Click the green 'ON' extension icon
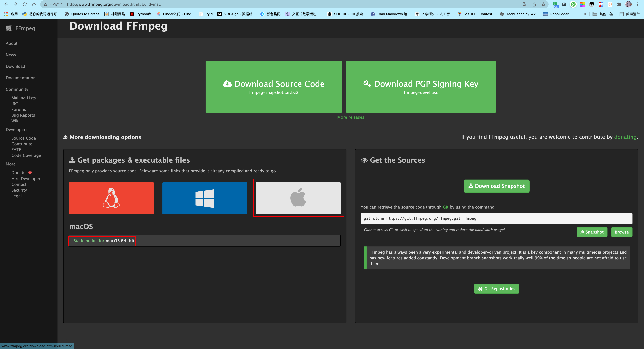Screen dimensions: 644x349 555,5
